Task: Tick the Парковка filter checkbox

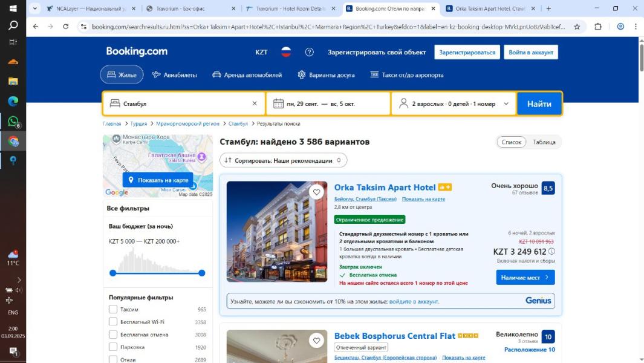Action: coord(113,347)
